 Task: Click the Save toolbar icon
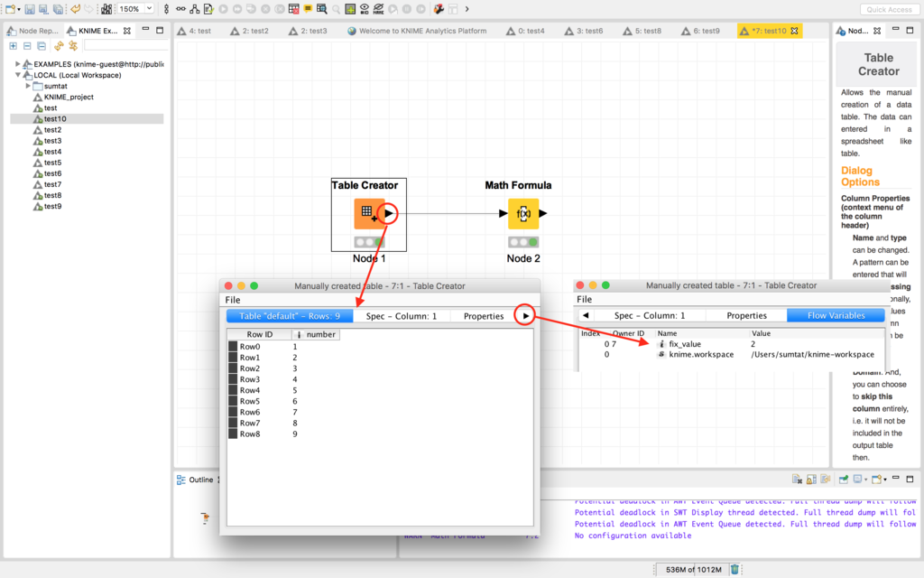pyautogui.click(x=30, y=9)
